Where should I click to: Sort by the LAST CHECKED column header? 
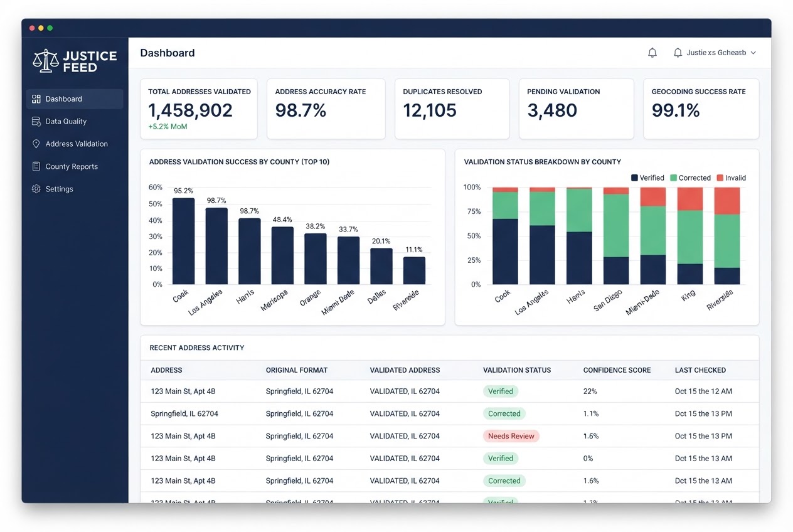coord(700,370)
